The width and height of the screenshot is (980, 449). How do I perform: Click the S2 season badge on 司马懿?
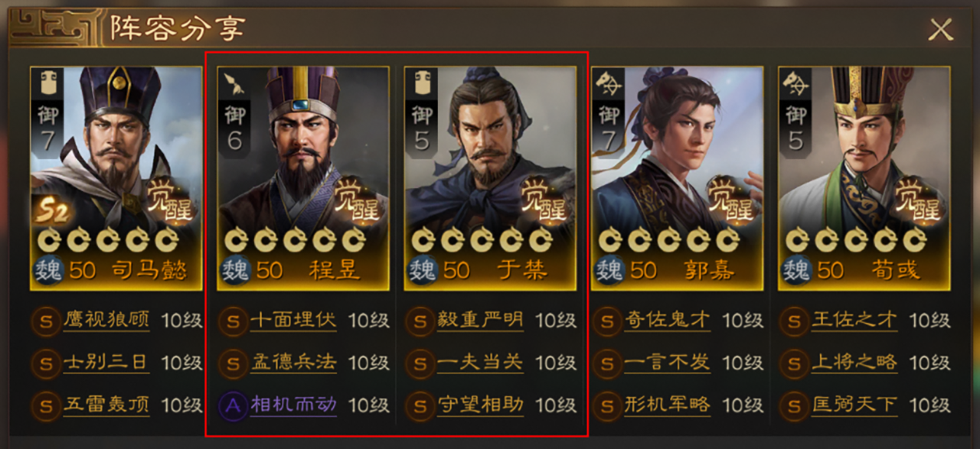pos(50,212)
